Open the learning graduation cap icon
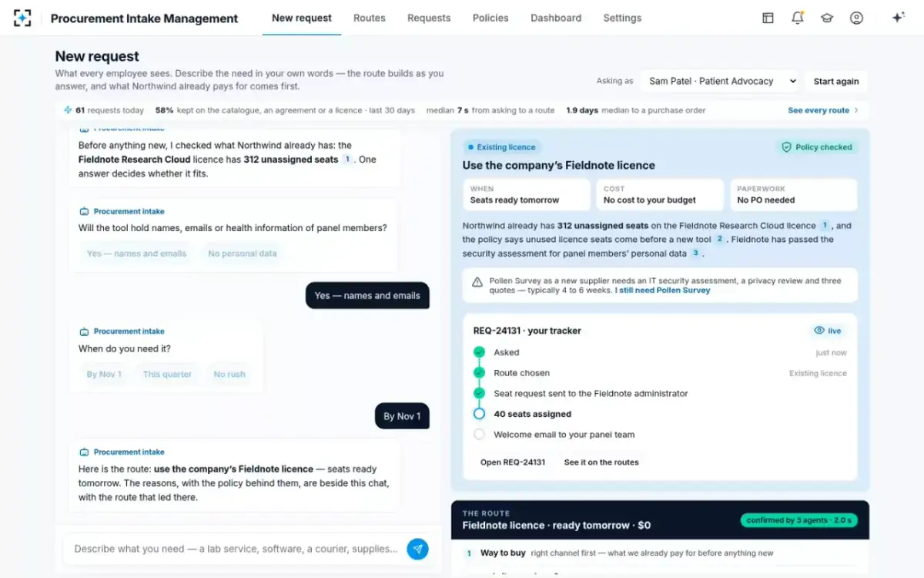The image size is (924, 578). point(827,18)
